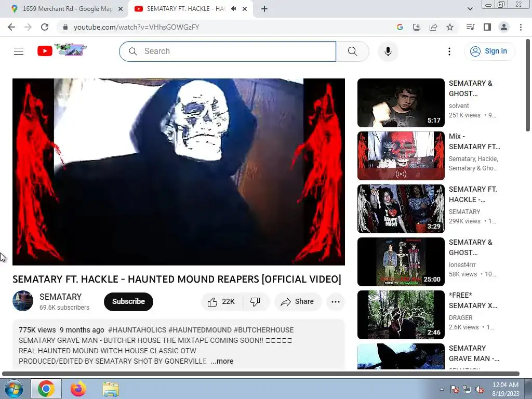The image size is (532, 399).
Task: Mute the YouTube tab audio icon
Action: click(233, 9)
